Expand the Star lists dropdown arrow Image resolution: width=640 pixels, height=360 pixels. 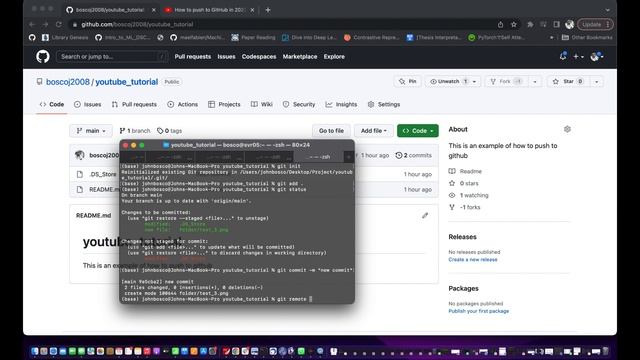(x=596, y=82)
